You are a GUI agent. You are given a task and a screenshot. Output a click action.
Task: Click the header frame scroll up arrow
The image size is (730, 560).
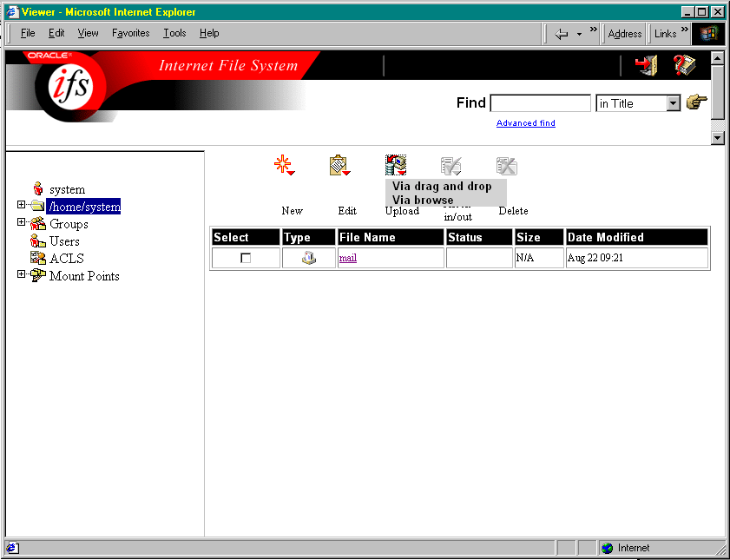point(718,57)
